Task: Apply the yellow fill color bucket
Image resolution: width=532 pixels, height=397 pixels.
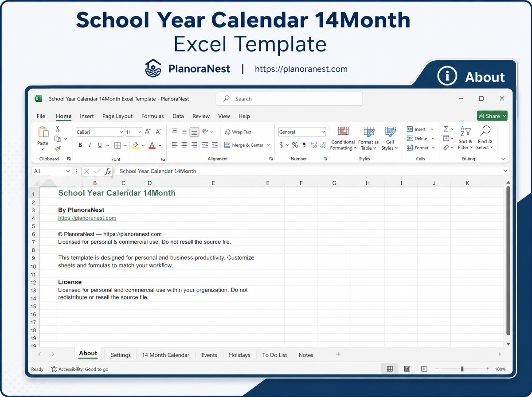Action: pyautogui.click(x=136, y=145)
